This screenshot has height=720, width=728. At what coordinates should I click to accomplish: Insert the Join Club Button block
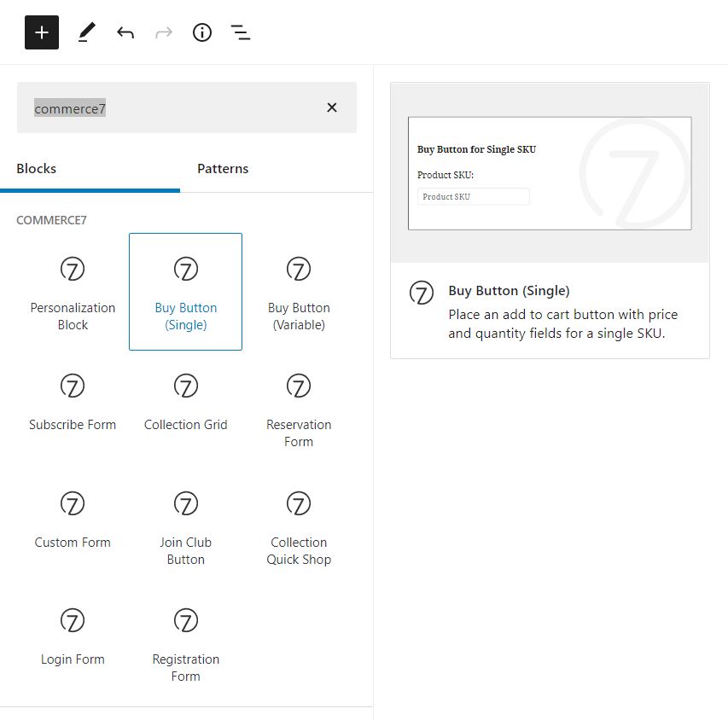185,526
